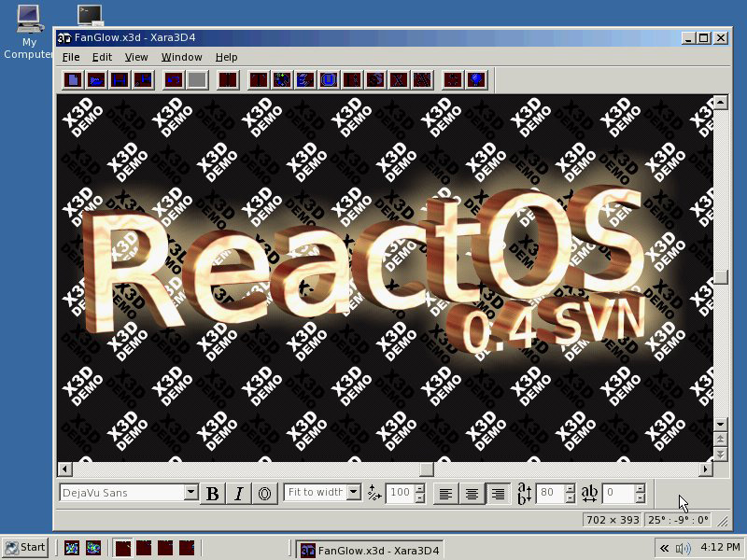Image resolution: width=747 pixels, height=560 pixels.
Task: Click the 702 × 393 size in status bar
Action: [613, 520]
